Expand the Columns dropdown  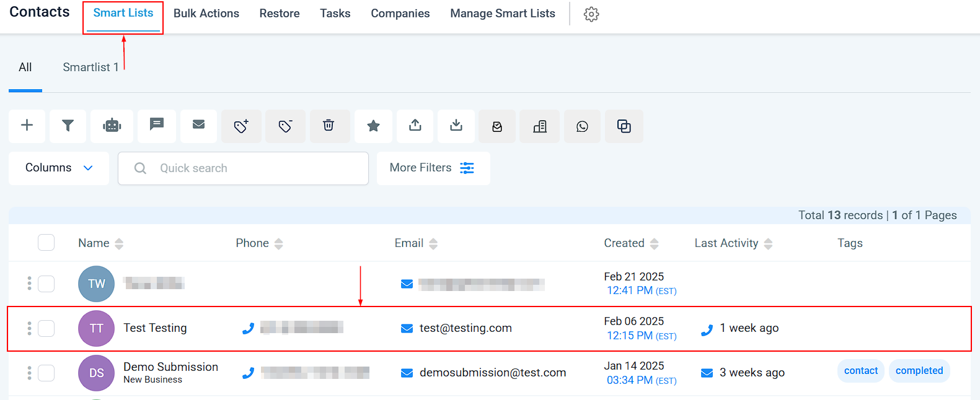(59, 168)
